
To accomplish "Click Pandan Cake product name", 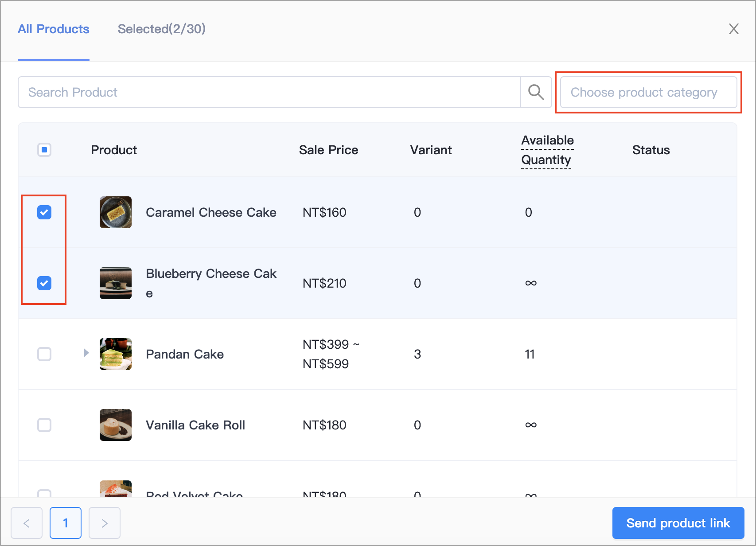I will pyautogui.click(x=185, y=354).
